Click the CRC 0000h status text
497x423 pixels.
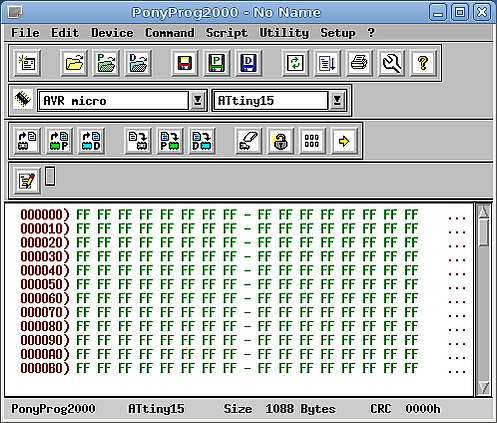(405, 409)
